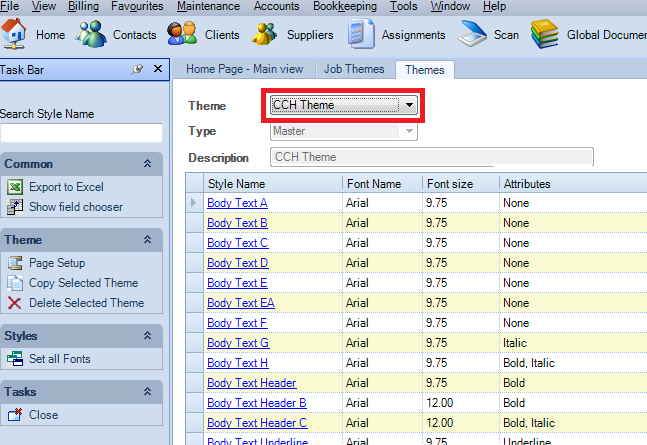Open the CCH Theme dropdown
Screen dimensions: 647x445
(x=409, y=105)
